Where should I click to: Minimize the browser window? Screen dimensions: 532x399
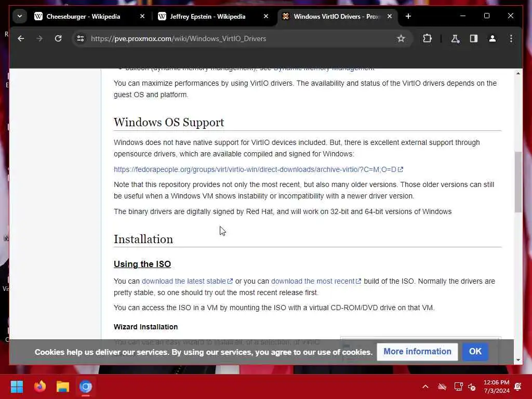pyautogui.click(x=463, y=16)
